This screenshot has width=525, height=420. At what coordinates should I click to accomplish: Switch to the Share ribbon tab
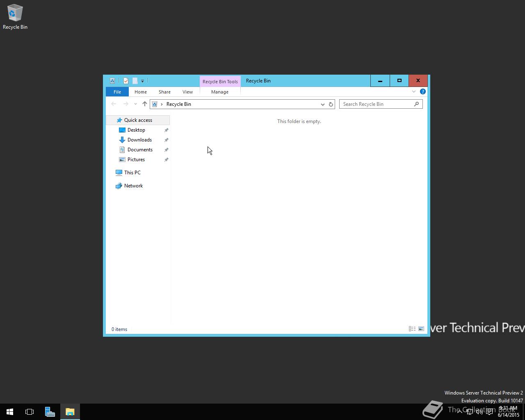(x=164, y=92)
